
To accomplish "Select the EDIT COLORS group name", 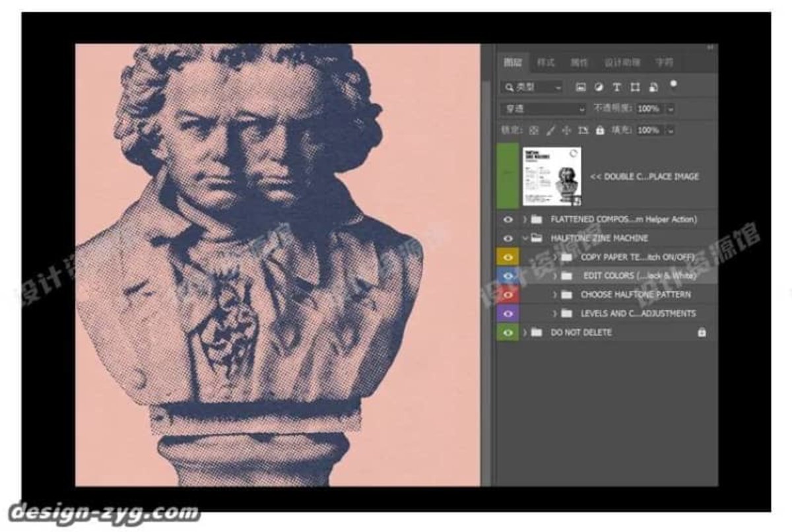I will click(640, 276).
